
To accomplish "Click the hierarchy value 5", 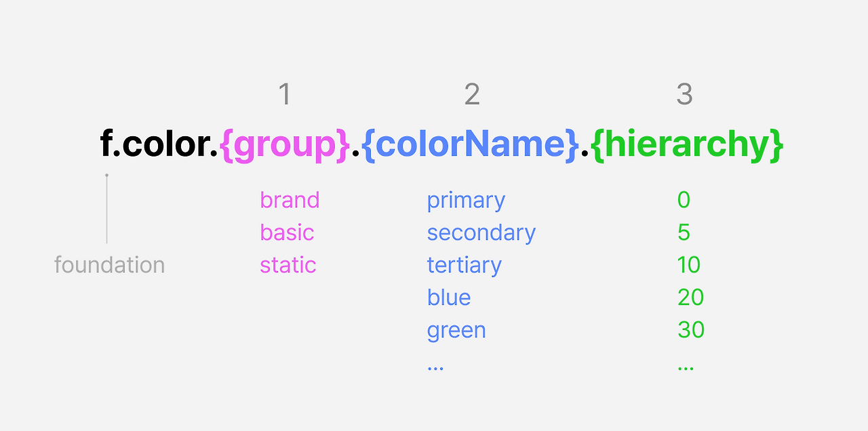I will pos(684,232).
